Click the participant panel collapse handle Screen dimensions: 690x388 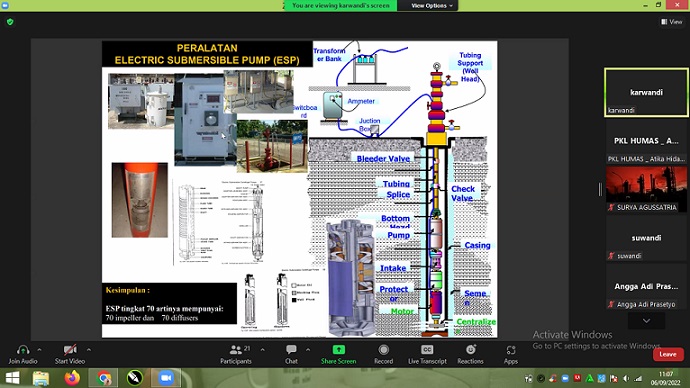pyautogui.click(x=600, y=190)
